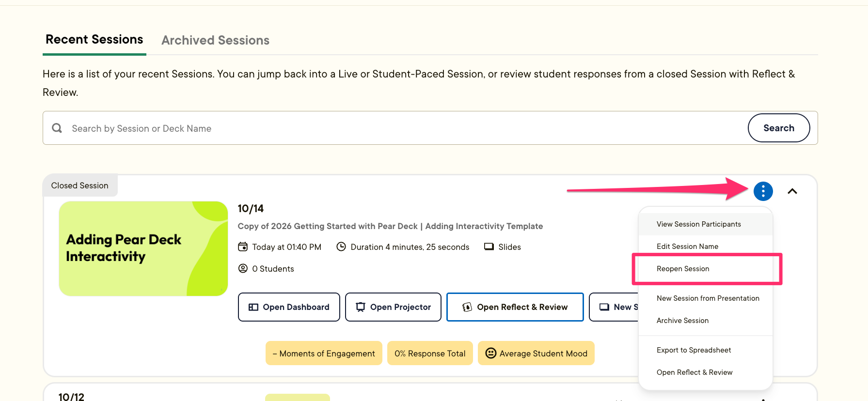This screenshot has height=401, width=868.
Task: Click the 0% Response Total badge
Action: point(430,353)
